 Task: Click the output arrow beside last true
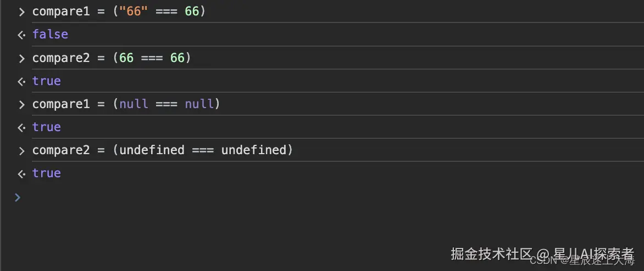(21, 174)
